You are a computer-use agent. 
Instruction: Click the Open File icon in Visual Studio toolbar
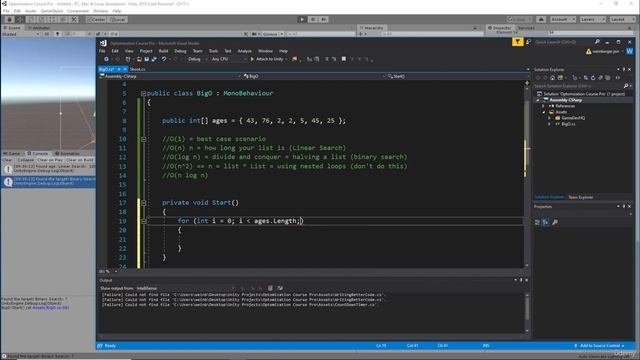(x=139, y=59)
